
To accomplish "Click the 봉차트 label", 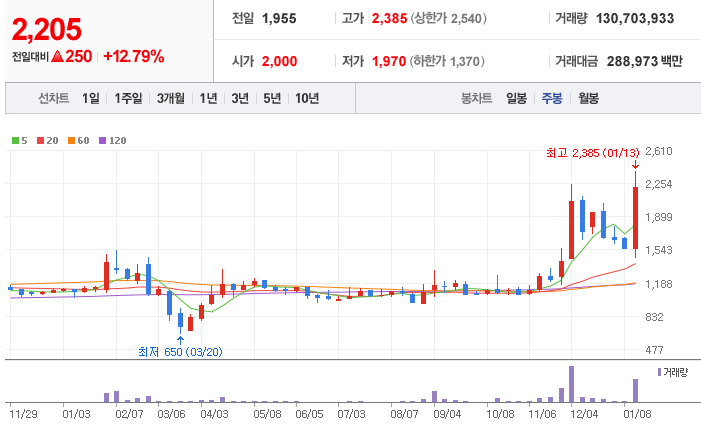I will 477,98.
